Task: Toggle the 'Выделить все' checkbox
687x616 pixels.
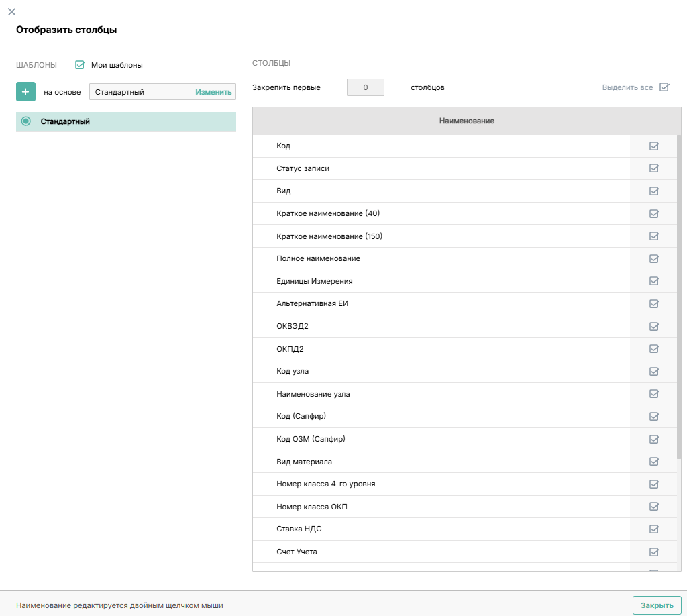Action: 664,87
